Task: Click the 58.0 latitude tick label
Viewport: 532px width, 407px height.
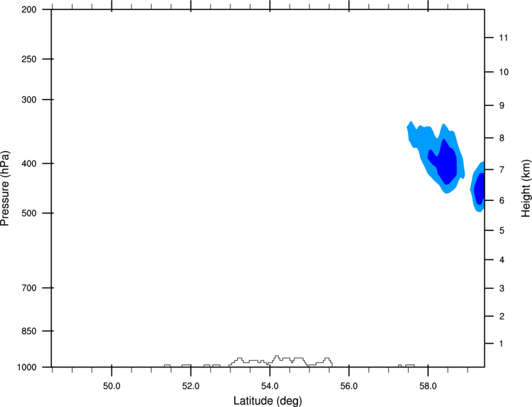Action: (428, 386)
